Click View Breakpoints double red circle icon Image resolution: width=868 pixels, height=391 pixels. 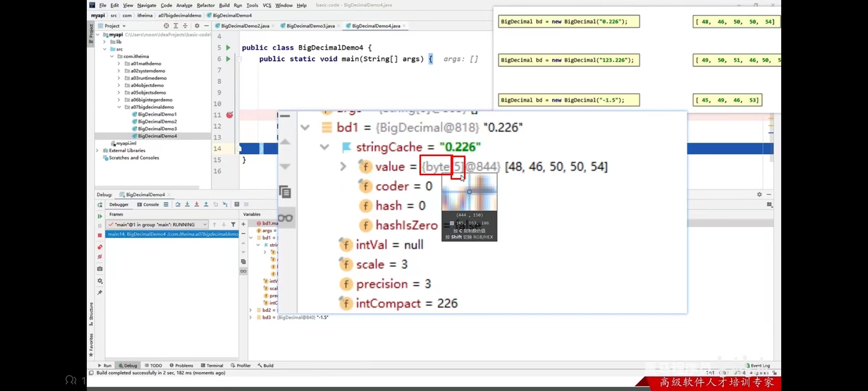tap(100, 247)
